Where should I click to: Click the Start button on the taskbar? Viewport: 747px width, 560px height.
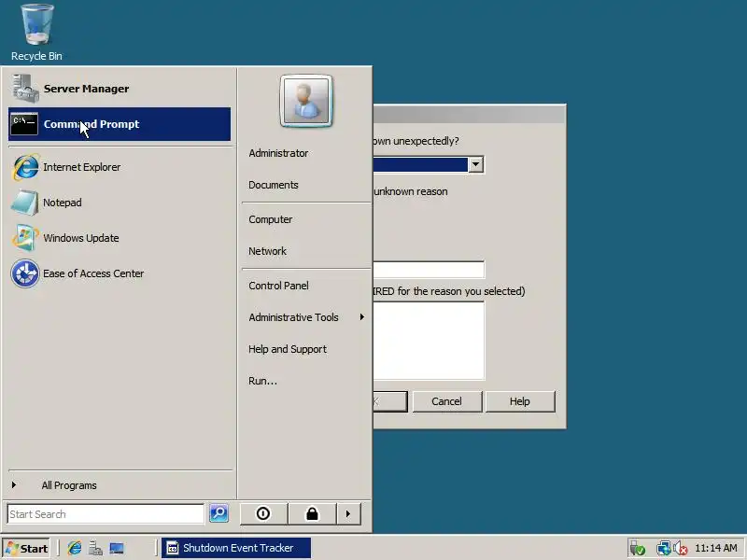26,549
